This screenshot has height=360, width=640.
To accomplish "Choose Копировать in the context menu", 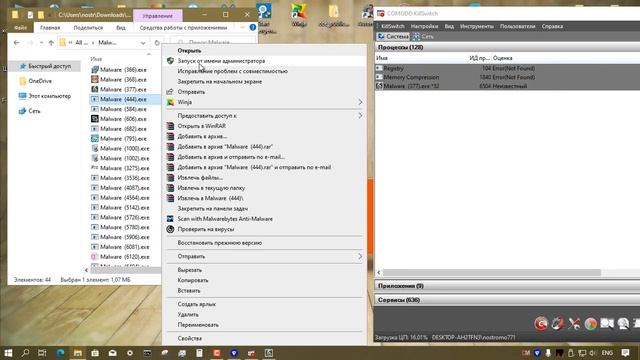I will [x=264, y=280].
